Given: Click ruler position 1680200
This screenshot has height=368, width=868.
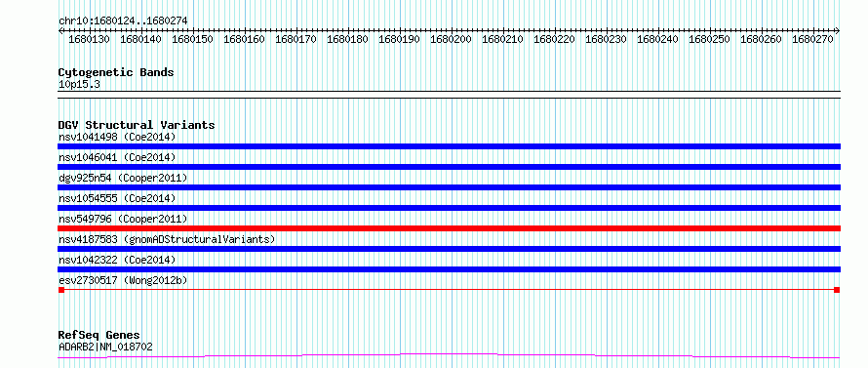Looking at the screenshot, I should [451, 40].
